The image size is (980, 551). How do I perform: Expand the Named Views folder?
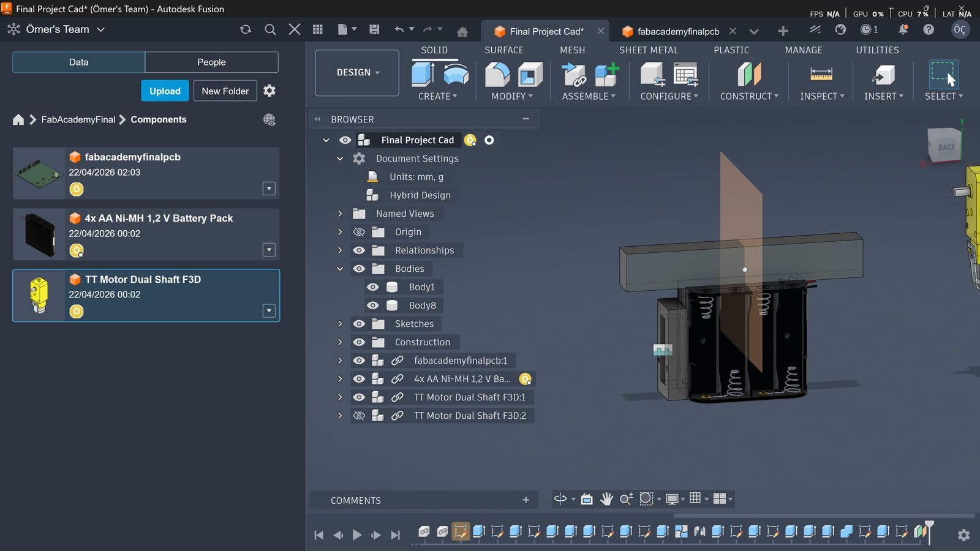pyautogui.click(x=340, y=214)
